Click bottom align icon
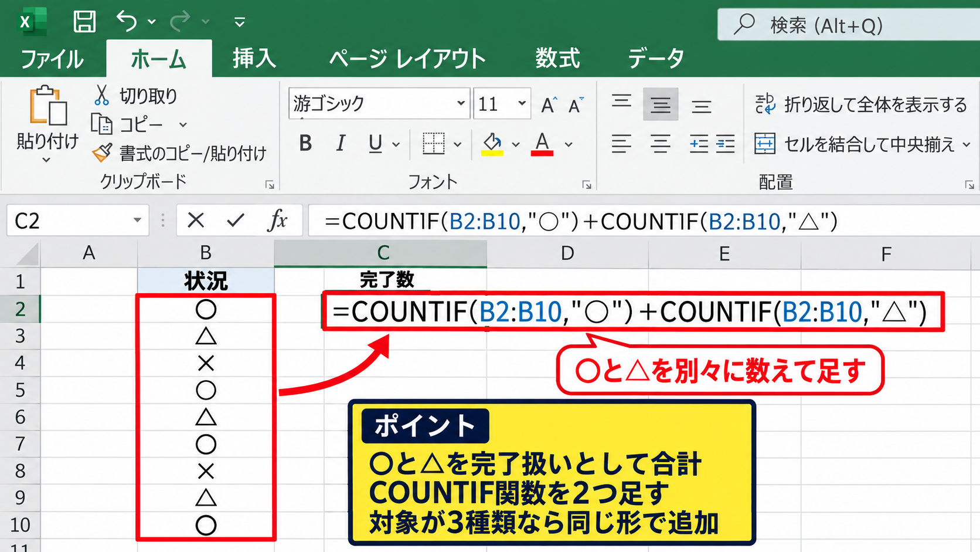The image size is (980, 552). click(x=701, y=106)
